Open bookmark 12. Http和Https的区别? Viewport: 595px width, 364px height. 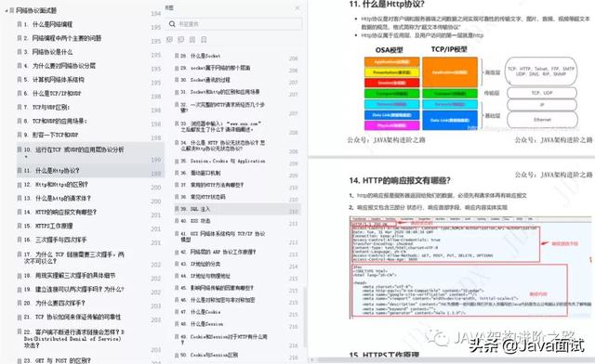pos(56,185)
